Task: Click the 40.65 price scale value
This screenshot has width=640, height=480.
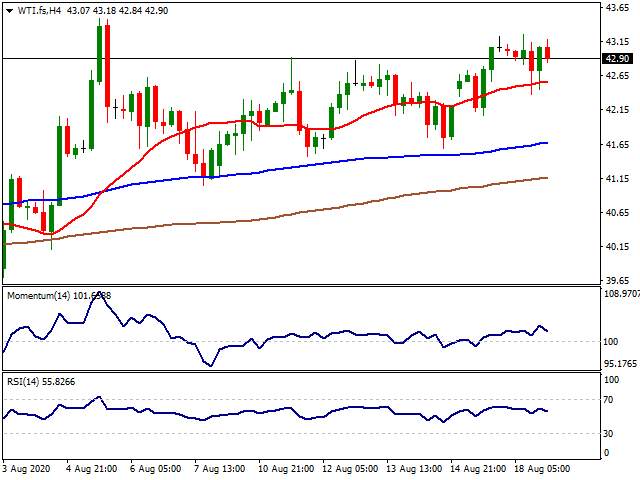Action: click(x=617, y=212)
